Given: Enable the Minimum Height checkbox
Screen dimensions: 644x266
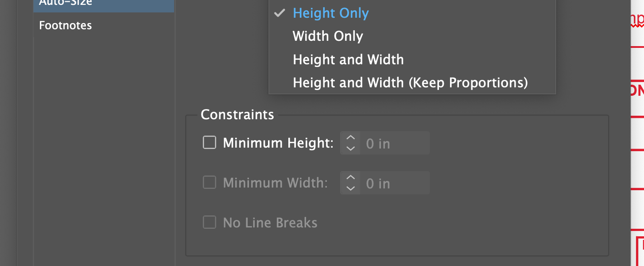Looking at the screenshot, I should [x=209, y=143].
